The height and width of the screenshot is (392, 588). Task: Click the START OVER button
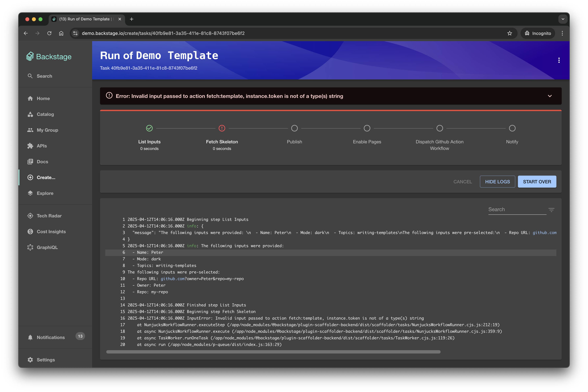point(537,182)
